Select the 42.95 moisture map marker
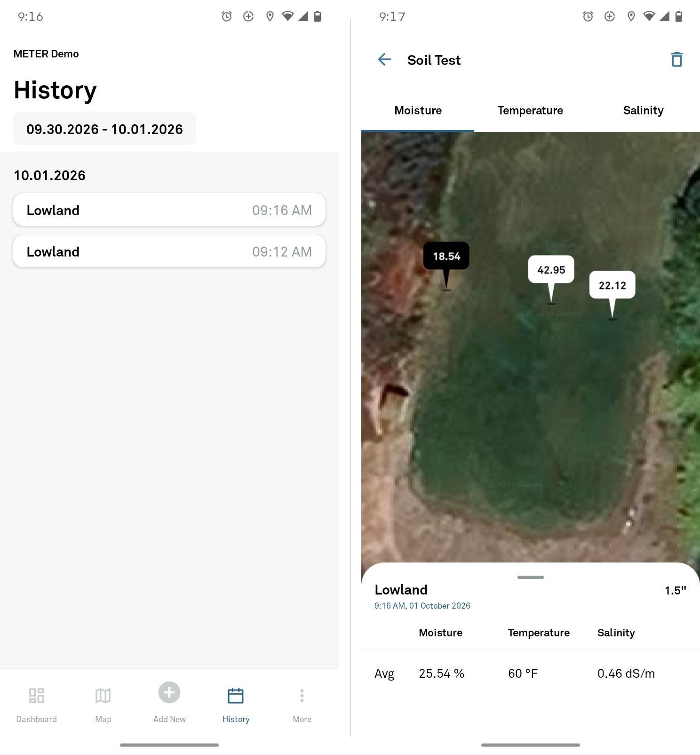The image size is (700, 755). (x=551, y=270)
